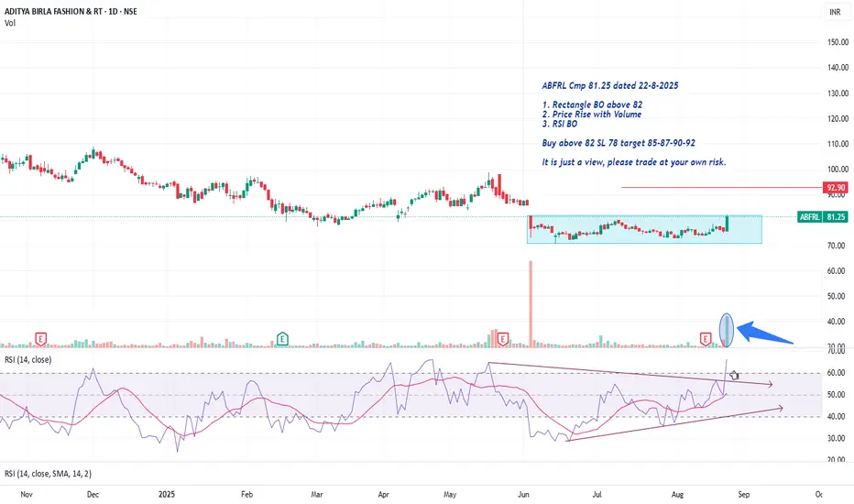
Task: Click the Apr label on time axis
Action: pos(383,495)
